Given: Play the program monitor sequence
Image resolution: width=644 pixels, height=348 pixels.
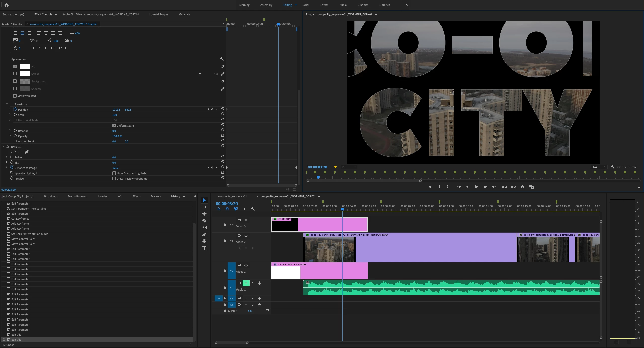Looking at the screenshot, I should [476, 187].
